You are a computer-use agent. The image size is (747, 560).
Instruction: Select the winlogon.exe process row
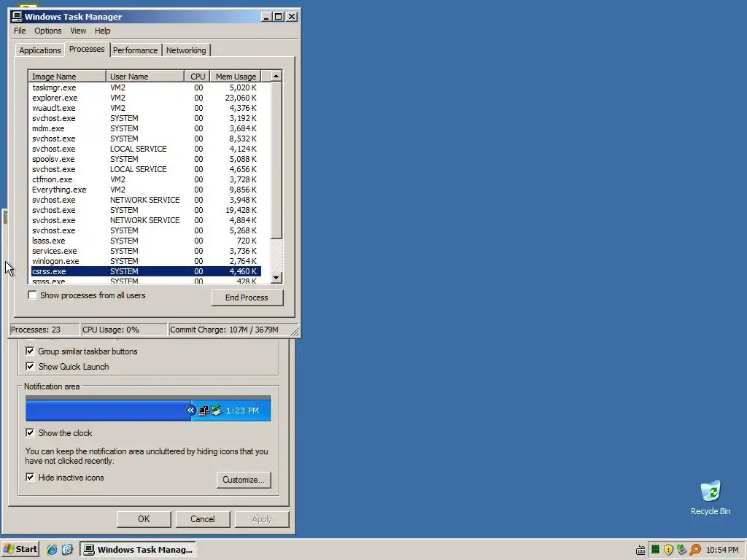coord(145,261)
